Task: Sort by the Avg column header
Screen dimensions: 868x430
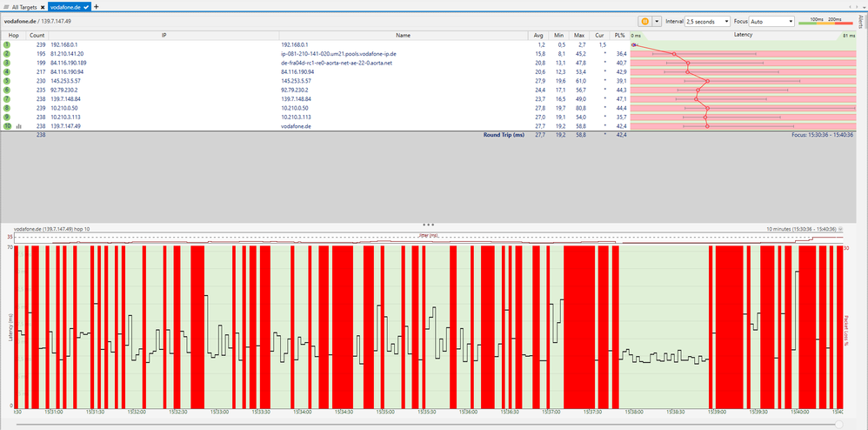Action: coord(537,36)
